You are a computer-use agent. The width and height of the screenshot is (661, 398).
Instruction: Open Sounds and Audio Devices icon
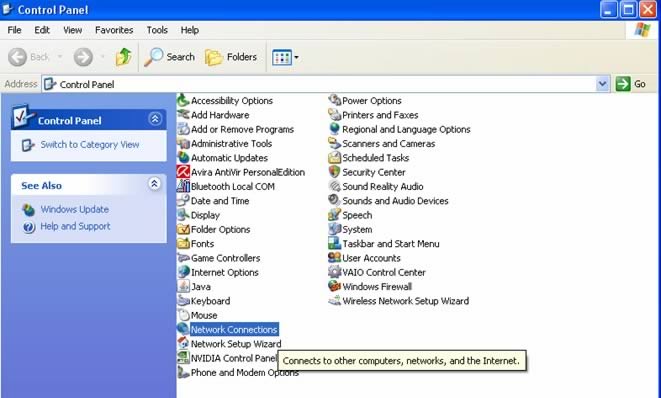point(334,201)
